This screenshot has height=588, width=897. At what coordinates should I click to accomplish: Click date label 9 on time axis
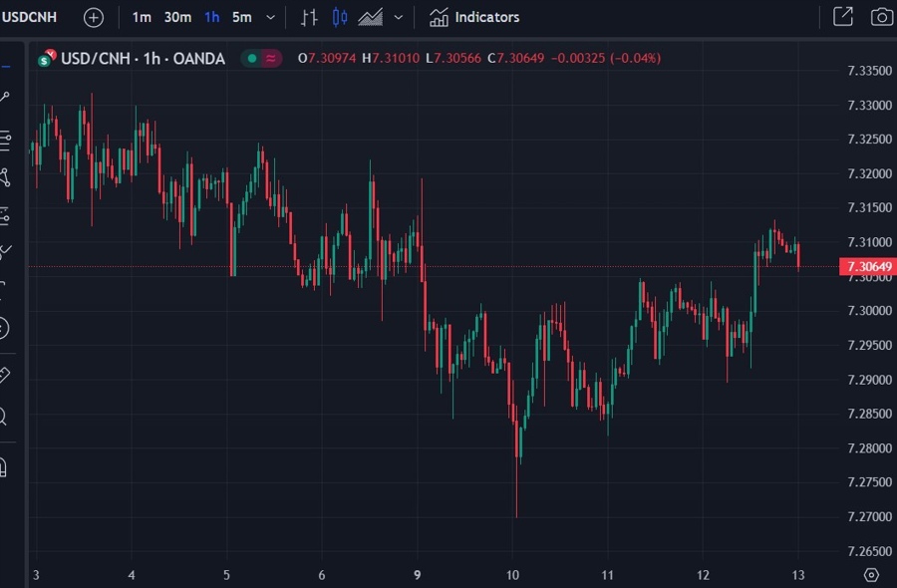point(418,575)
